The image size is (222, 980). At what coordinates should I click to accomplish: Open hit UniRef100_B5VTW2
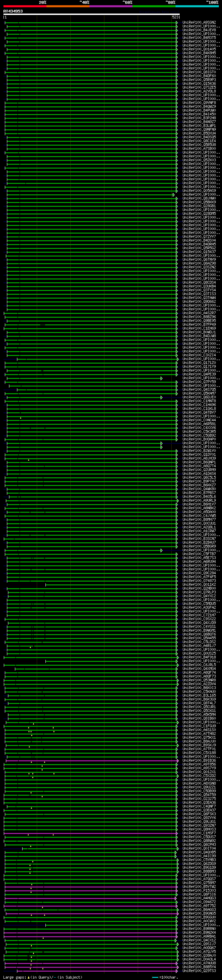pyautogui.click(x=199, y=887)
